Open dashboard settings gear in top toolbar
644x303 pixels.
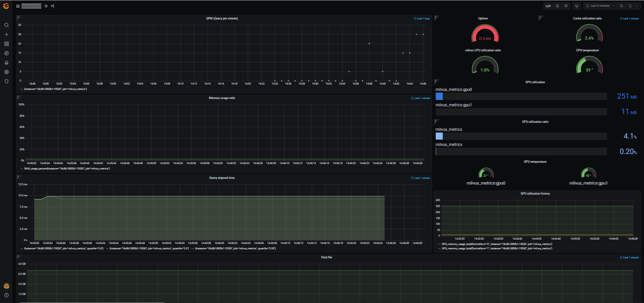(566, 6)
